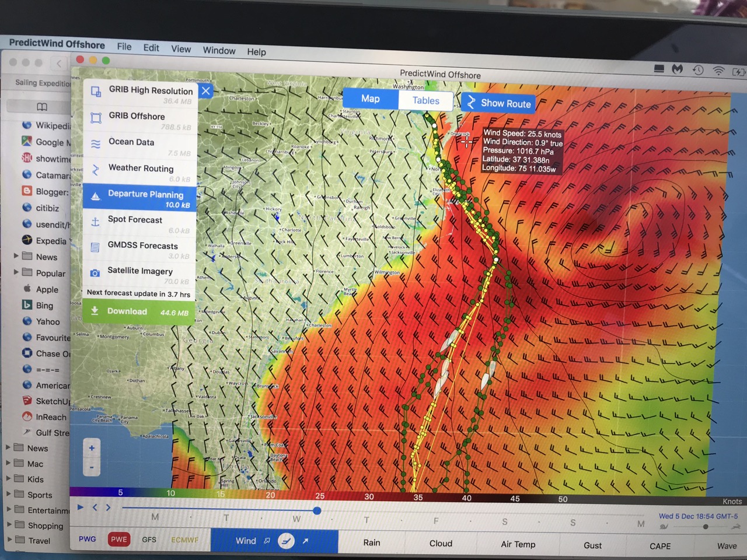
Task: Click the forecast timeline slider handle
Action: coord(317,510)
